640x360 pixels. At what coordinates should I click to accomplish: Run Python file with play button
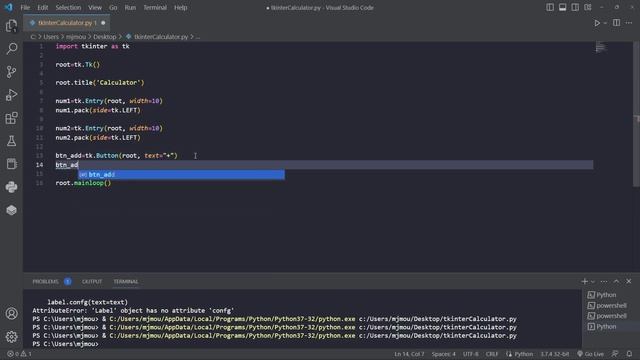(597, 23)
